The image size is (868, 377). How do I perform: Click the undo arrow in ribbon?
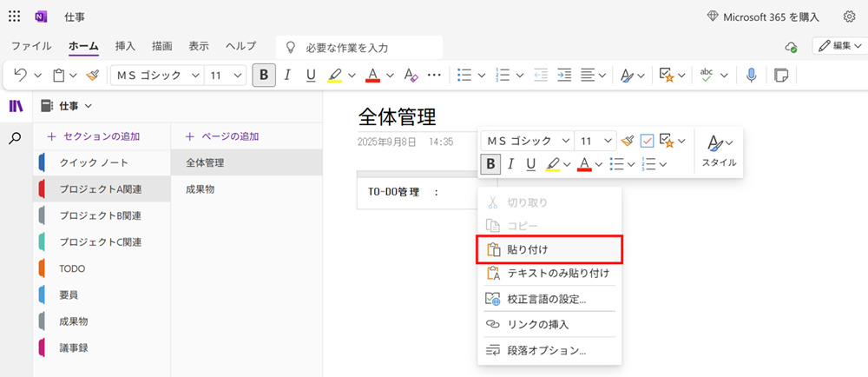21,75
